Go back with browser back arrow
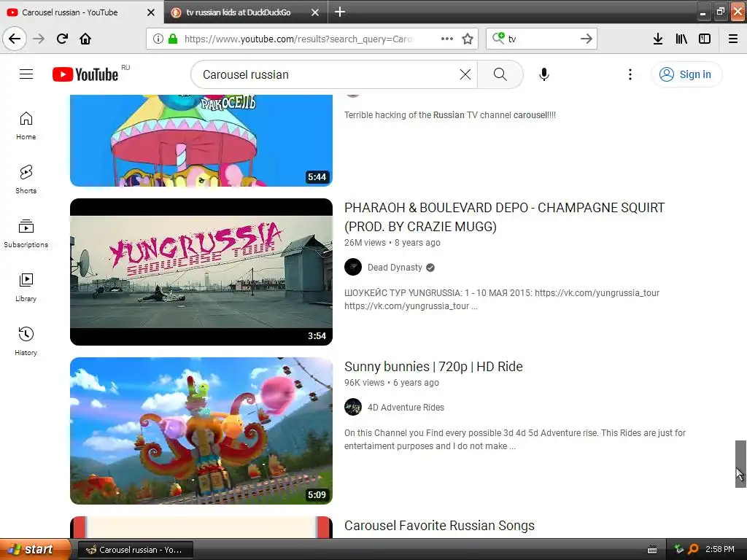 (15, 39)
